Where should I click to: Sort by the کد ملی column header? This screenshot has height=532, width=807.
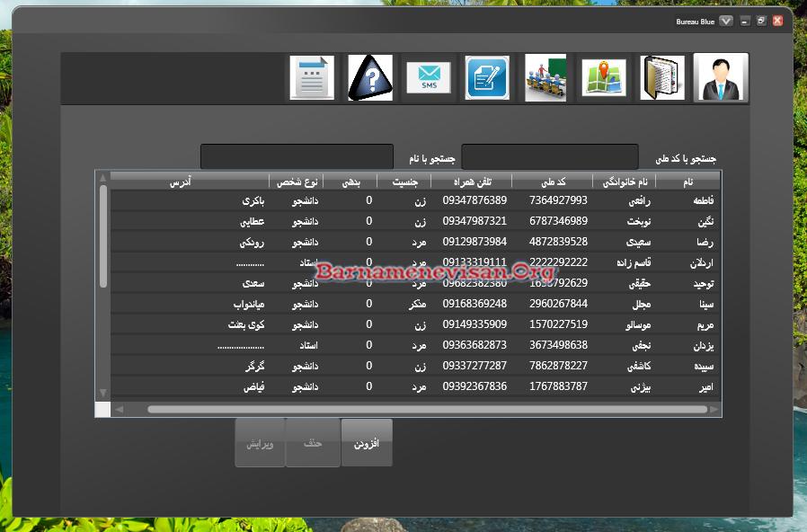[x=553, y=182]
